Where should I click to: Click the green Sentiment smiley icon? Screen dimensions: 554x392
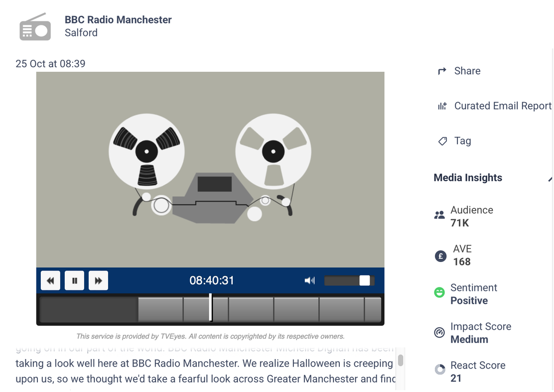coord(439,292)
